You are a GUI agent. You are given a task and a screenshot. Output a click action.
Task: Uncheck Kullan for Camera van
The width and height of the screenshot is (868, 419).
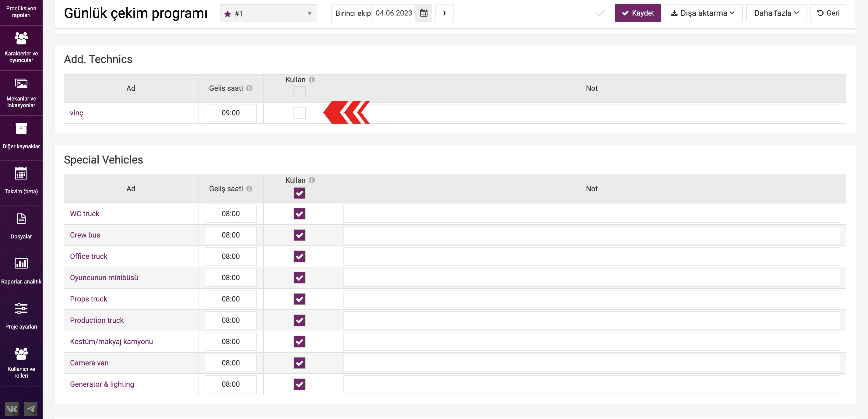(299, 363)
